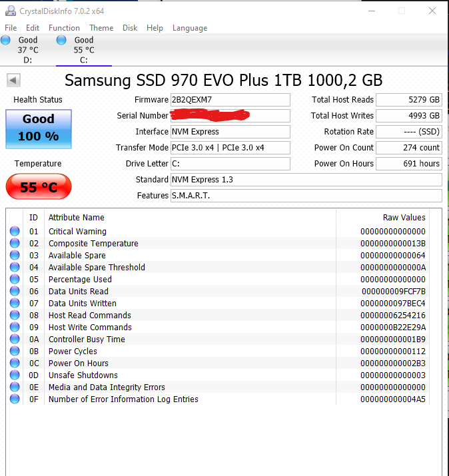Screen dimensions: 449x476
Task: Click the Total Host Reads value 5279 GB
Action: coord(409,100)
